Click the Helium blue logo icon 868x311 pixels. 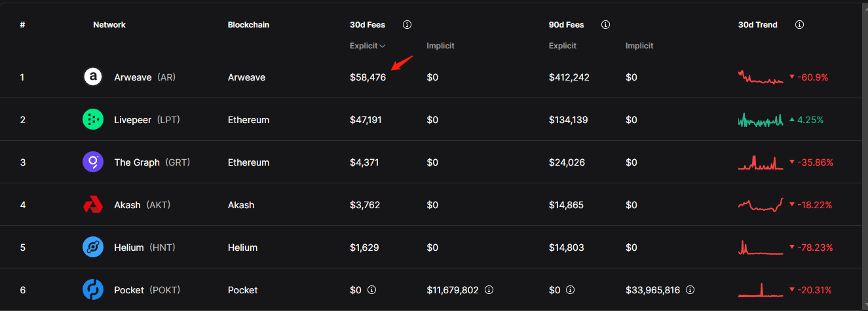(93, 247)
